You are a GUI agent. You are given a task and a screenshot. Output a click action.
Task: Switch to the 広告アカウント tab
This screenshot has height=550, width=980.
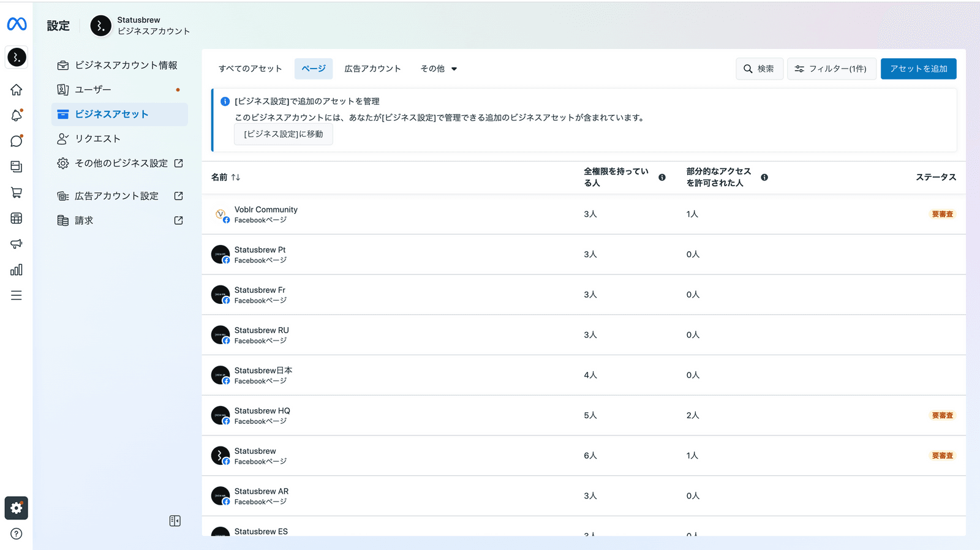(372, 69)
